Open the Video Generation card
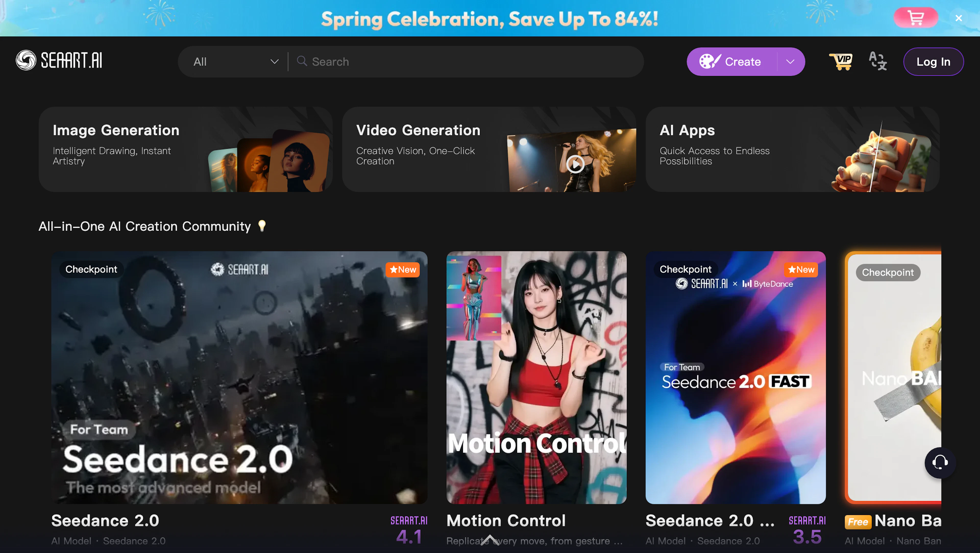Viewport: 980px width, 553px height. point(489,149)
